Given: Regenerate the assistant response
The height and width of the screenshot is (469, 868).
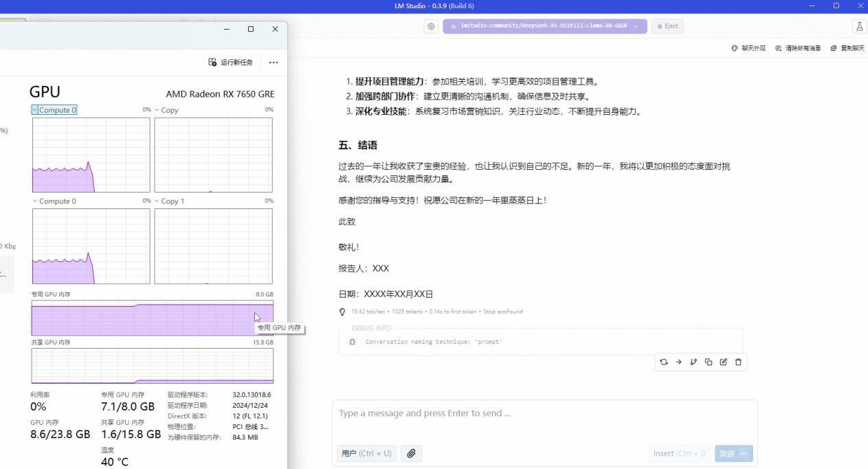Looking at the screenshot, I should point(663,362).
